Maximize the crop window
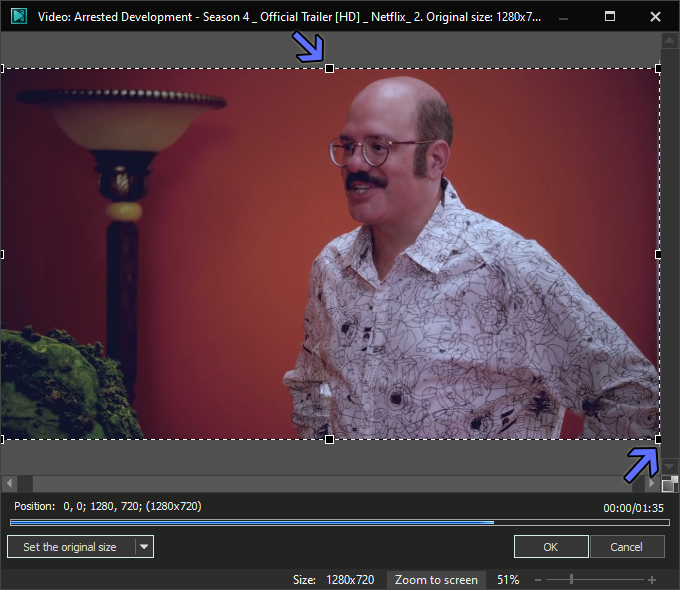 (610, 16)
